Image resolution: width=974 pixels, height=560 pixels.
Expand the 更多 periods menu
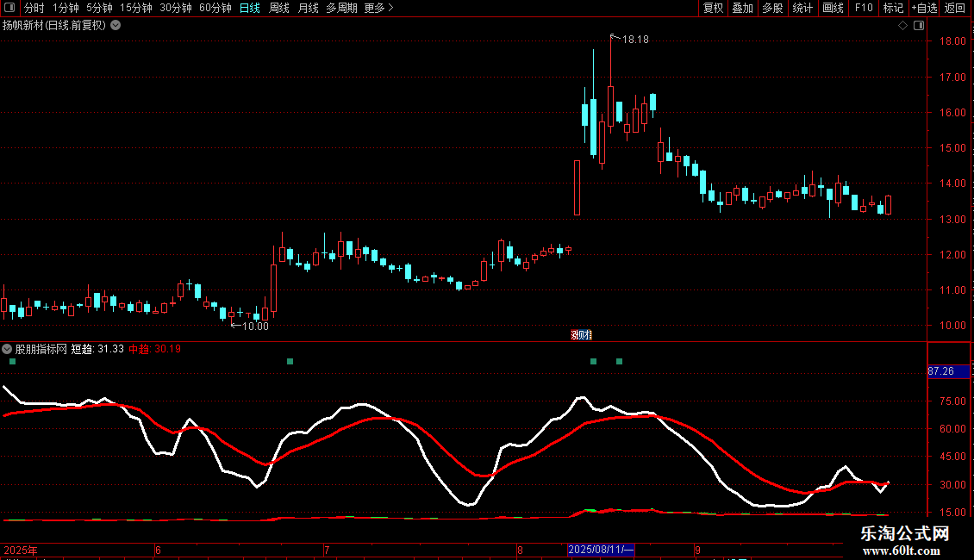click(378, 8)
